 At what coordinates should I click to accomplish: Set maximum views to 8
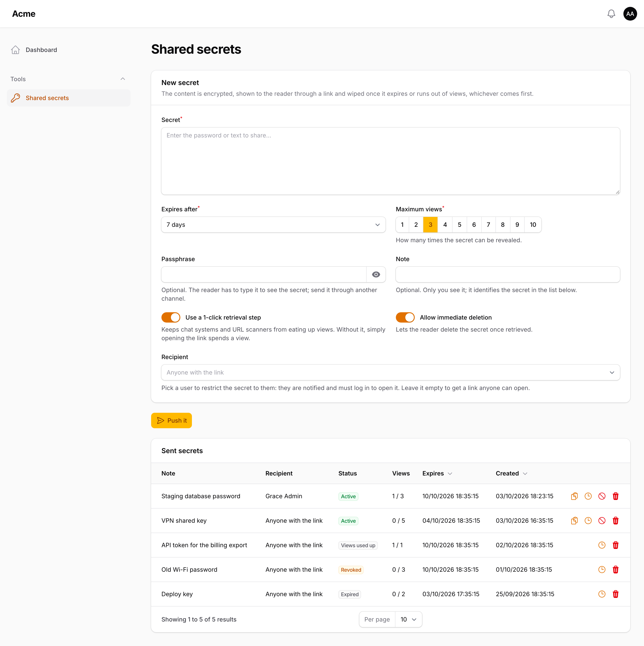[x=503, y=225]
